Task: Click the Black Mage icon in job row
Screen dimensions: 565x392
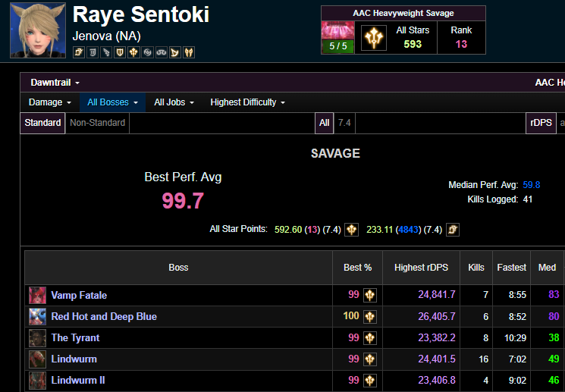Action: coord(133,52)
